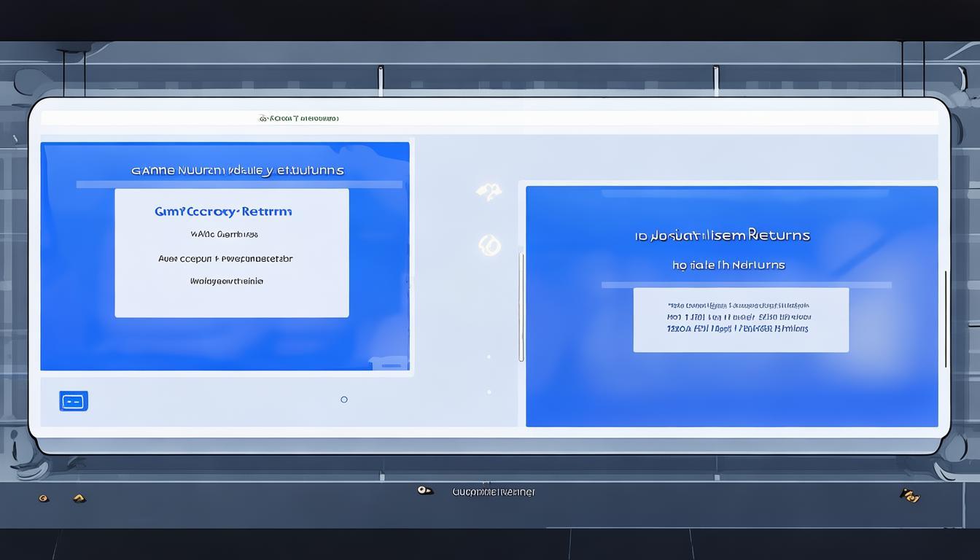Click the blue 'Return' heading in left dialog
The height and width of the screenshot is (560, 980).
[x=223, y=211]
